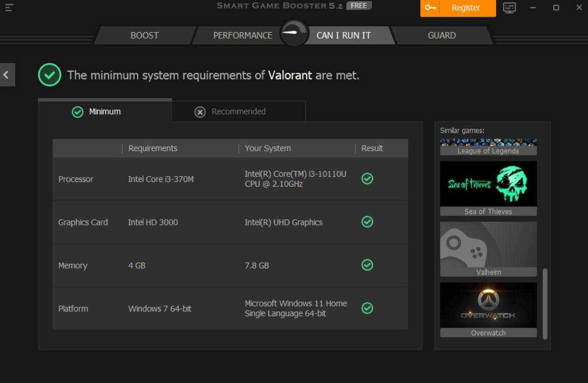Open the hamburger menu icon
The image size is (588, 383).
coord(9,7)
